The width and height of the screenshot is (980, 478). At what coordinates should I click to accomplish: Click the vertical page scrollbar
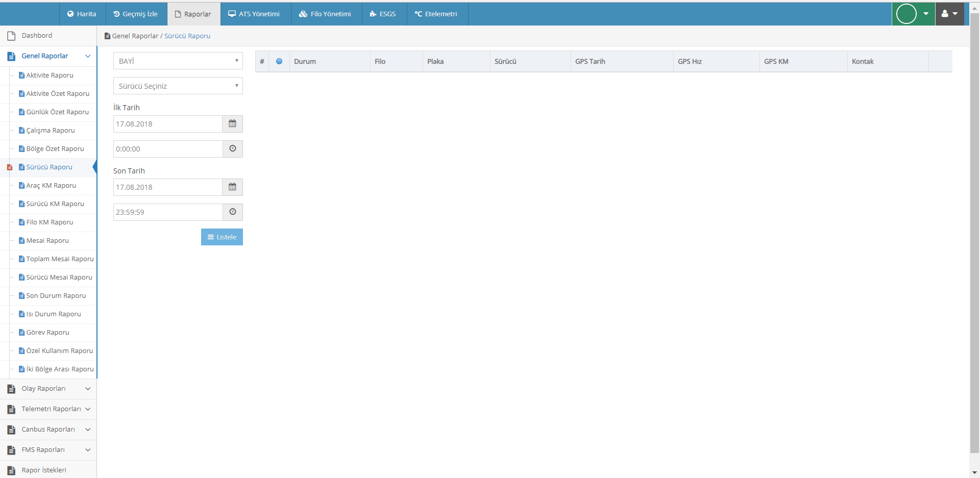(x=974, y=232)
